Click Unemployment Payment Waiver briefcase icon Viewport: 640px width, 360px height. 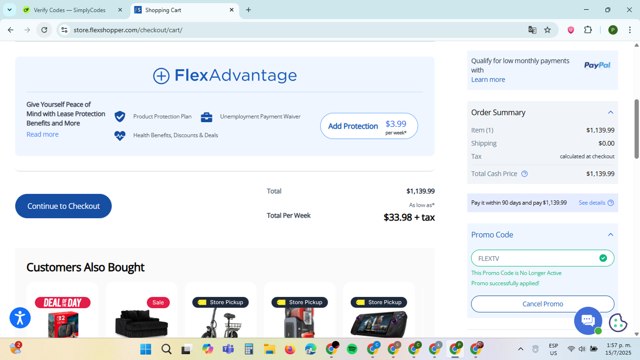pos(207,117)
